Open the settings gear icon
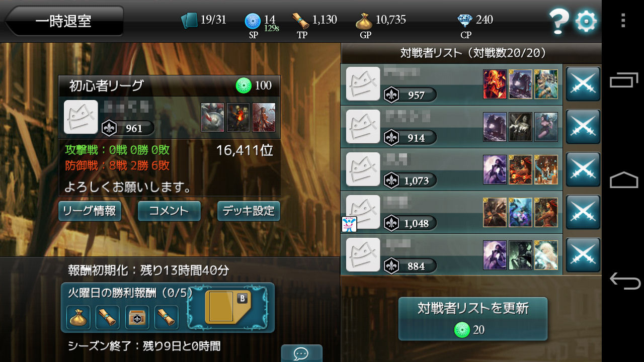Screen dimensions: 644x362 (x=586, y=22)
